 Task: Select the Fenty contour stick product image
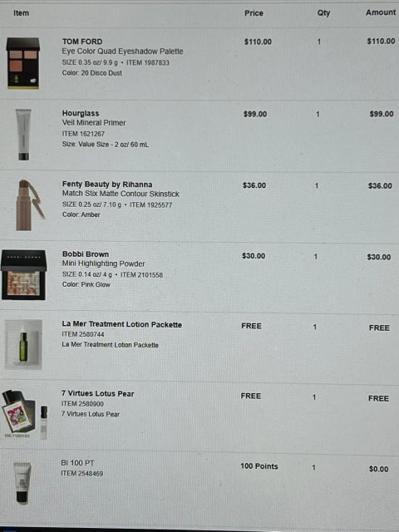point(30,205)
